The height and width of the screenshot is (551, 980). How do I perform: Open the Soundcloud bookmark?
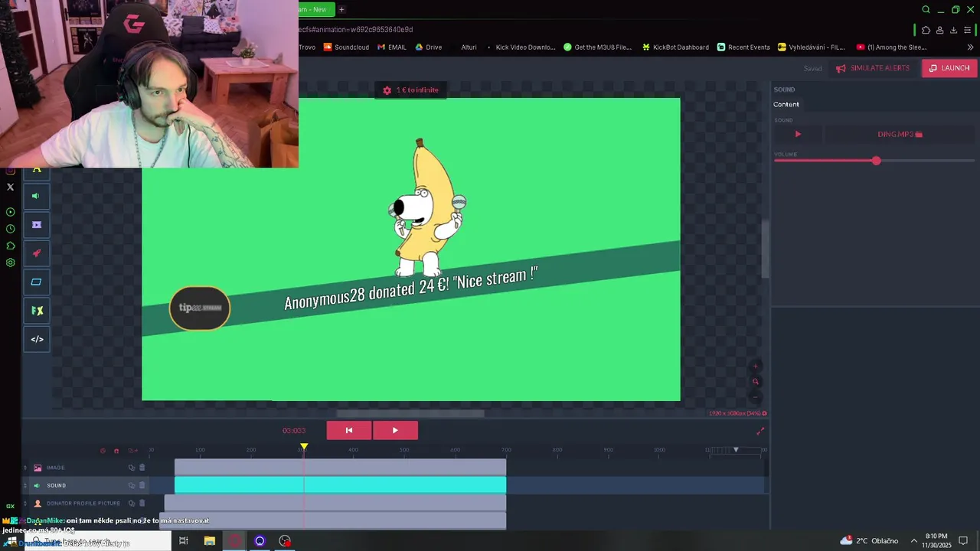click(346, 47)
